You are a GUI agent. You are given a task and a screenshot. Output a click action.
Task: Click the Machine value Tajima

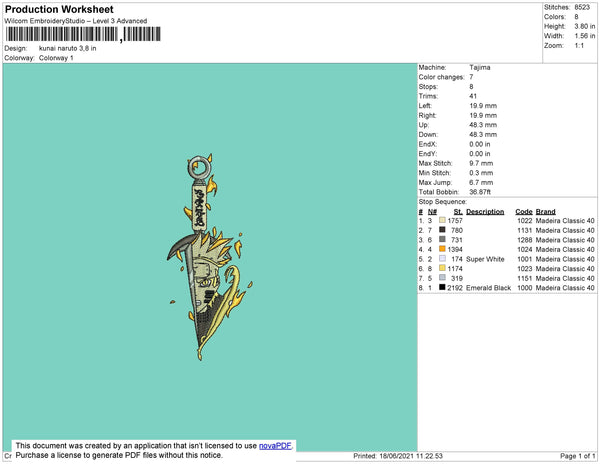click(x=480, y=67)
